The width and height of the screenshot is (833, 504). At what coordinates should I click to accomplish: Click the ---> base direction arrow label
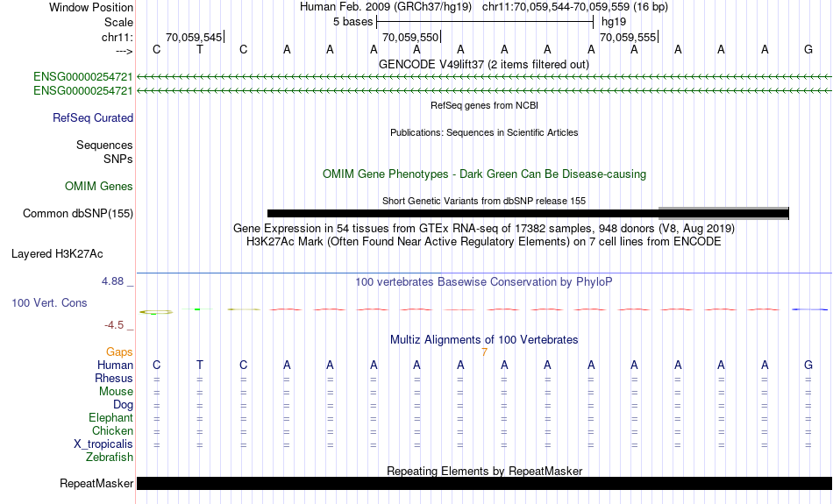click(x=124, y=51)
